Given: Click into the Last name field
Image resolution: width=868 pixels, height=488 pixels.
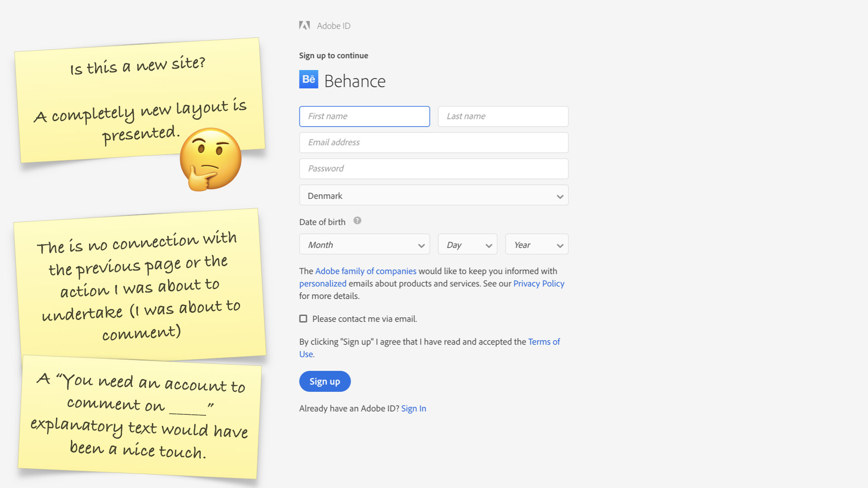Looking at the screenshot, I should (x=502, y=117).
